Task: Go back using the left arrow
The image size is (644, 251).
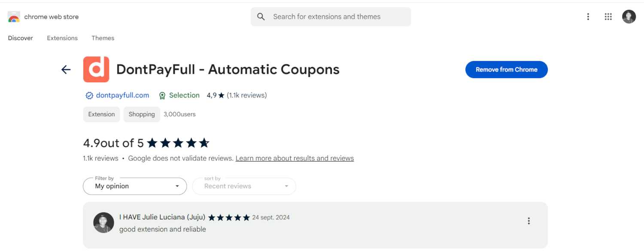Action: point(66,70)
